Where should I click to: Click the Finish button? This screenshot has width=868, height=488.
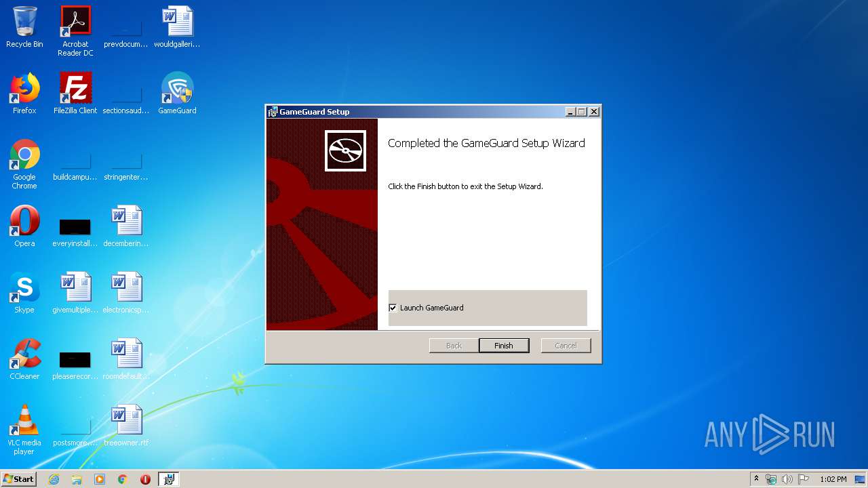[504, 346]
